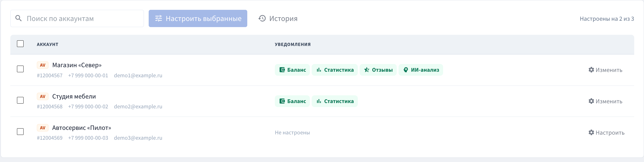Click account name Автосервис «Пилот»
Viewport: 644px width, 162px height.
click(82, 128)
